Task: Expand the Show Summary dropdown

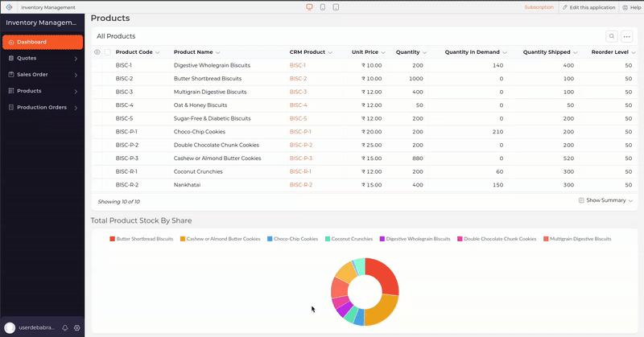Action: tap(605, 200)
